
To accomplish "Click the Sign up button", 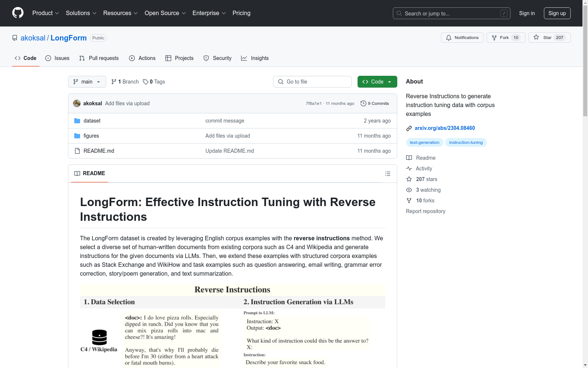I will [557, 13].
